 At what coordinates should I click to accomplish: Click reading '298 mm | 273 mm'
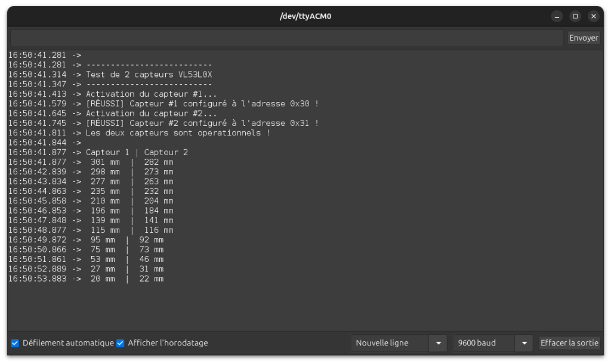pos(132,172)
